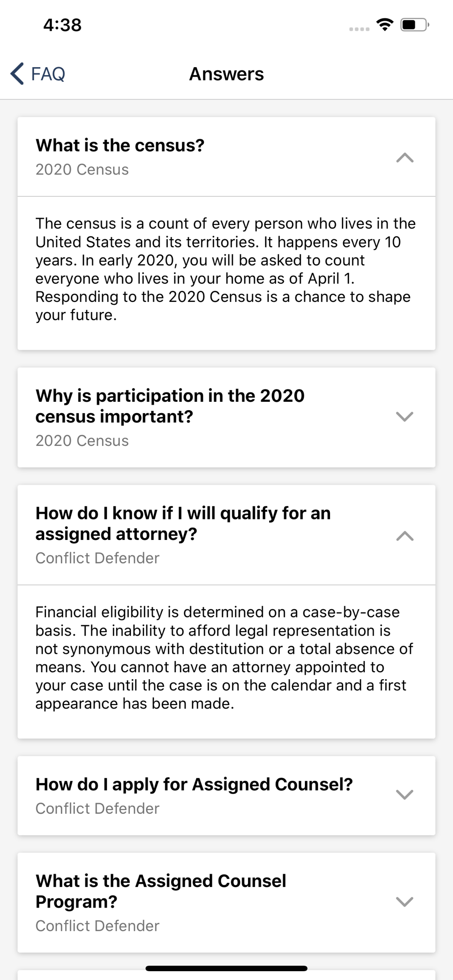Collapse the 'What is the census?' answer

tap(404, 158)
